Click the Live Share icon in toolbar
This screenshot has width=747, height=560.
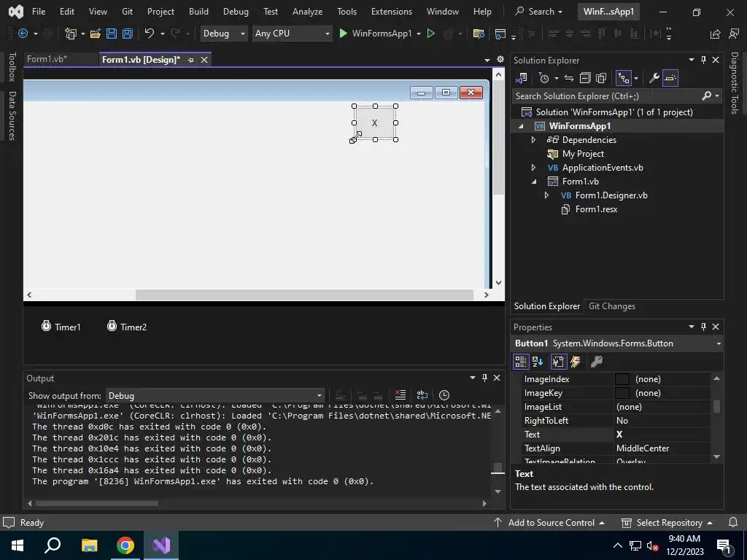coord(715,34)
